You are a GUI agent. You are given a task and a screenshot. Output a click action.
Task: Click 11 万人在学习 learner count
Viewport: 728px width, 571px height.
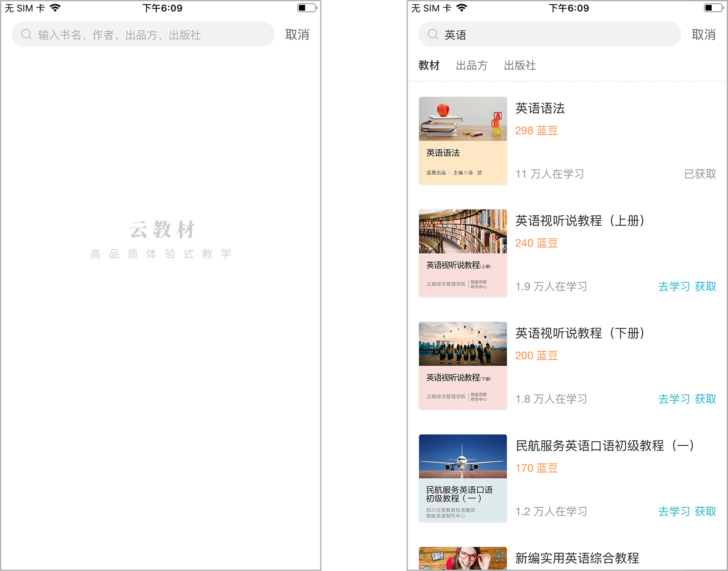(x=550, y=174)
